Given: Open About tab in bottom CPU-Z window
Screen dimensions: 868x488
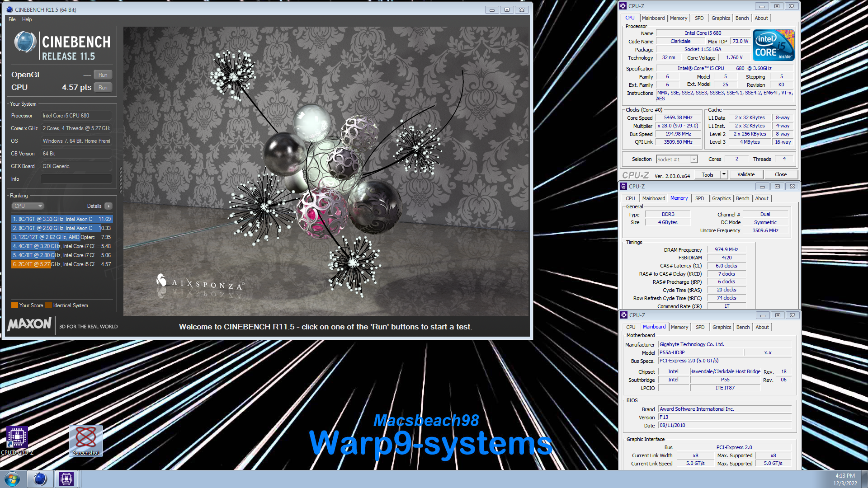Looking at the screenshot, I should tap(762, 327).
